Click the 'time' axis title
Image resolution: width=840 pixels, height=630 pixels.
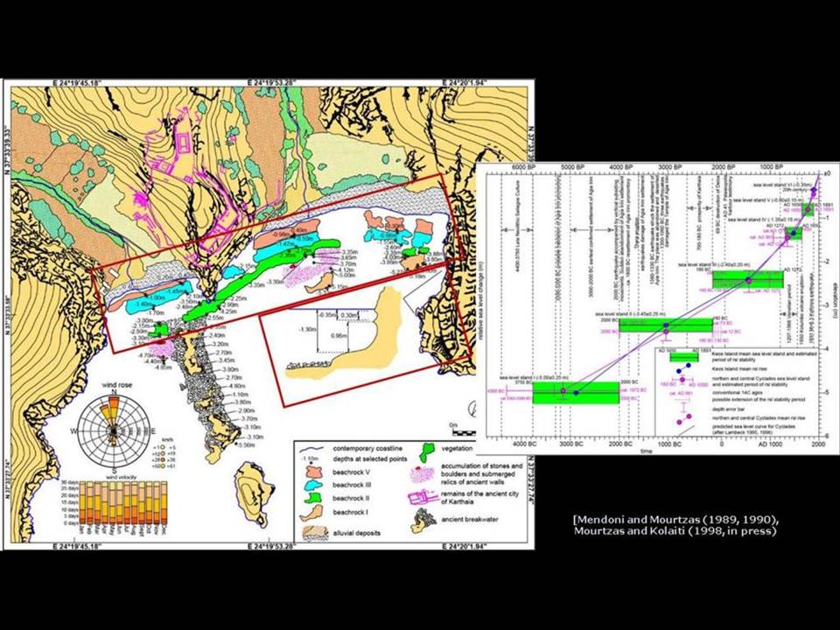pos(647,451)
